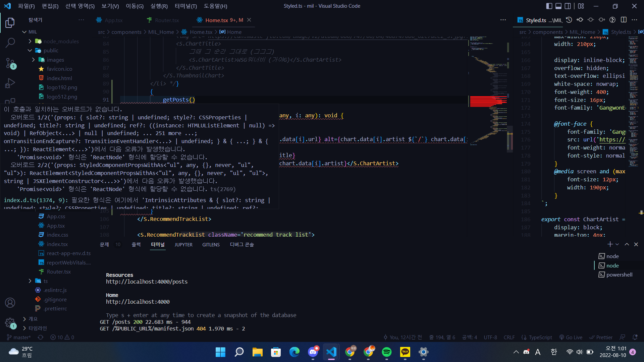Open Customize Layout icon in the title bar
The height and width of the screenshot is (362, 644).
pos(581,6)
